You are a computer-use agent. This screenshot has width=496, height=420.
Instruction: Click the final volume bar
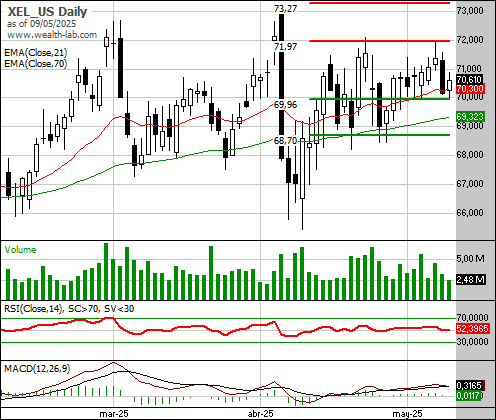point(449,290)
